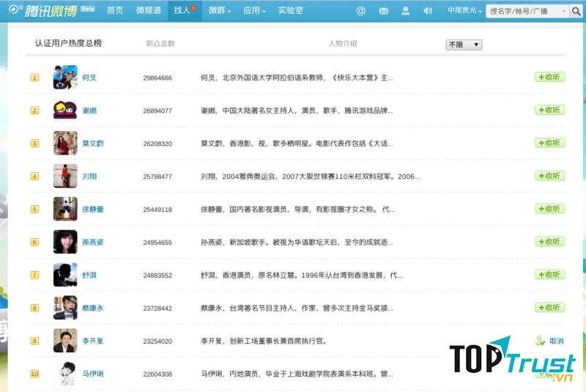
Task: Click the speaker notifications icon
Action: click(428, 11)
